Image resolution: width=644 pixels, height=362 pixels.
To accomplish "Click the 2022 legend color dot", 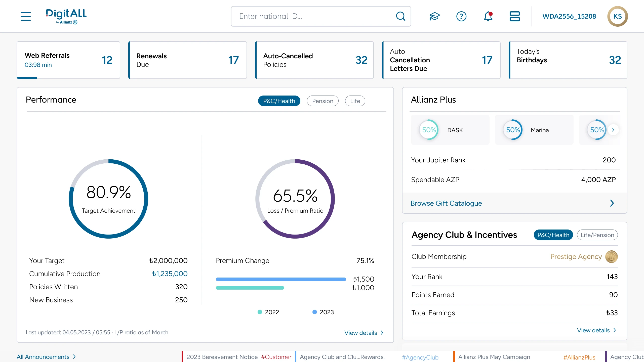I will click(x=260, y=312).
